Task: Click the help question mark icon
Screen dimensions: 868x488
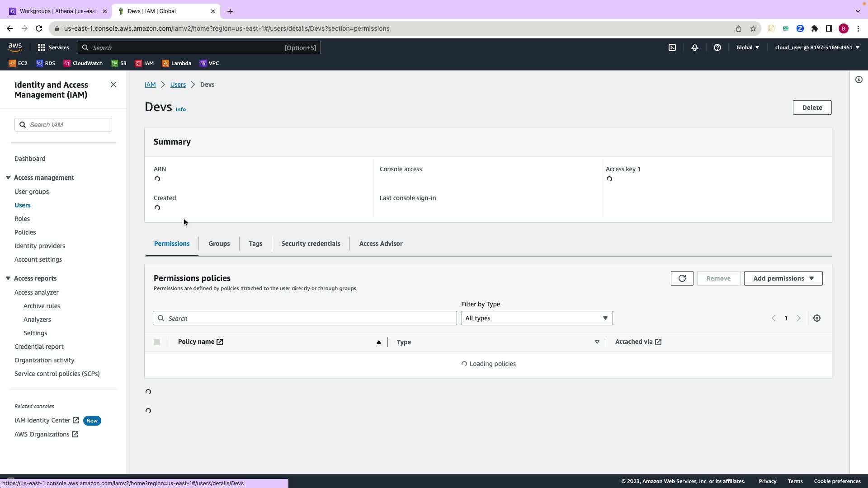Action: pyautogui.click(x=717, y=47)
